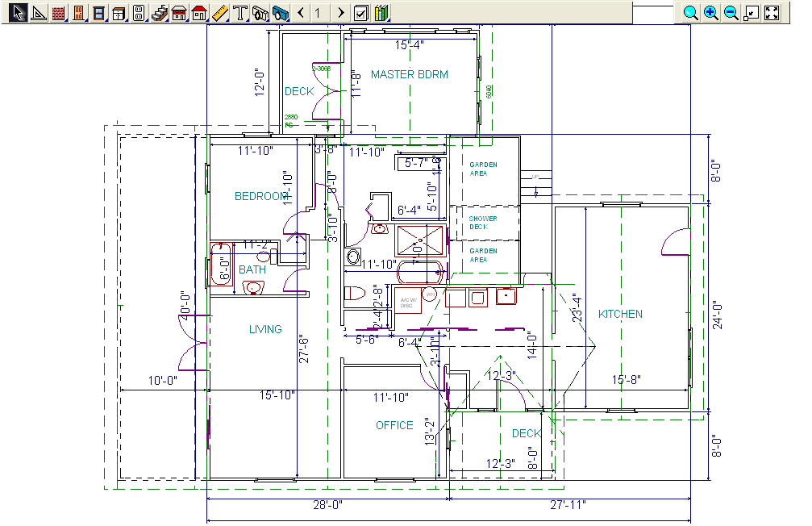Activate the Window tool
This screenshot has width=812, height=526.
click(x=98, y=13)
